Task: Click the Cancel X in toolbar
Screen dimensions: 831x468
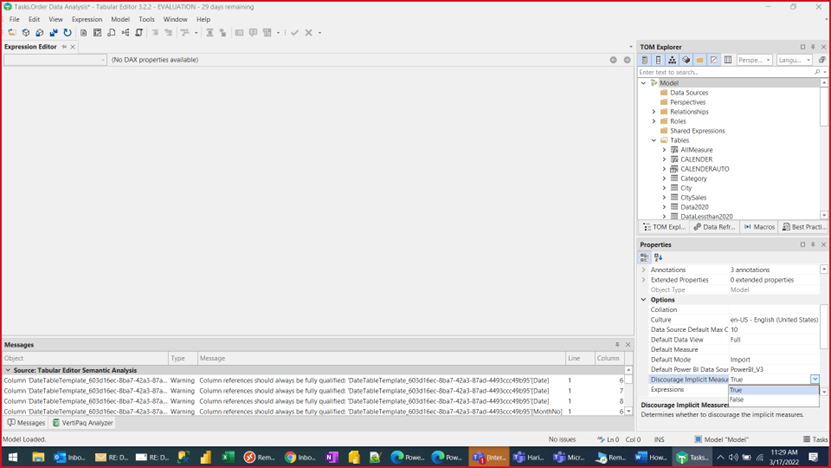Action: (x=308, y=33)
